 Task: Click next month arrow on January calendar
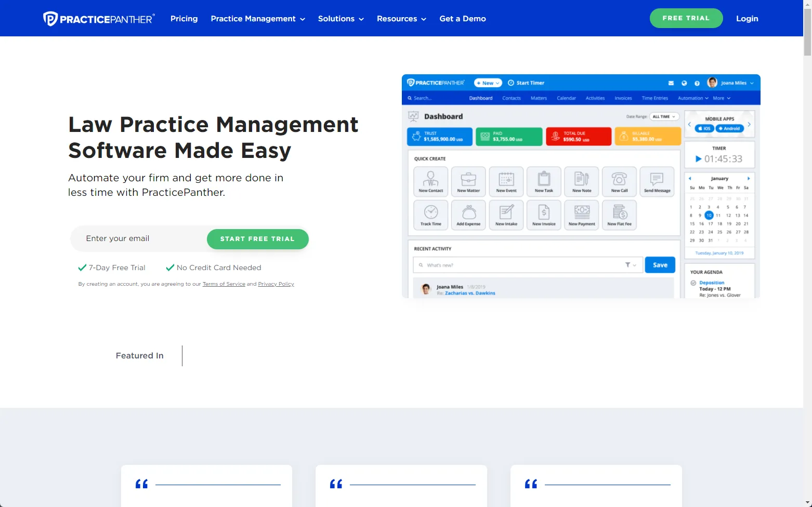tap(749, 178)
